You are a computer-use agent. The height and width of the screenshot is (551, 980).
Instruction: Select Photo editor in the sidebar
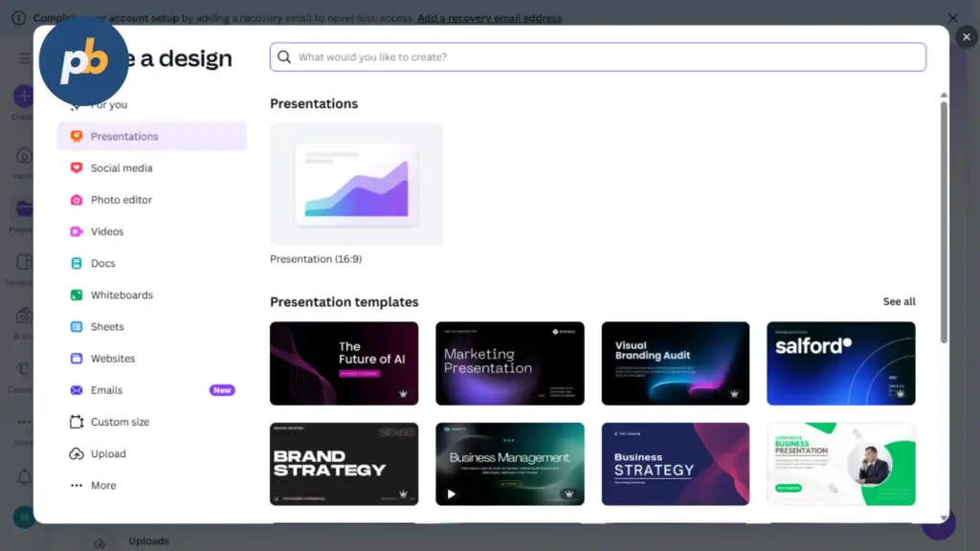pyautogui.click(x=151, y=200)
